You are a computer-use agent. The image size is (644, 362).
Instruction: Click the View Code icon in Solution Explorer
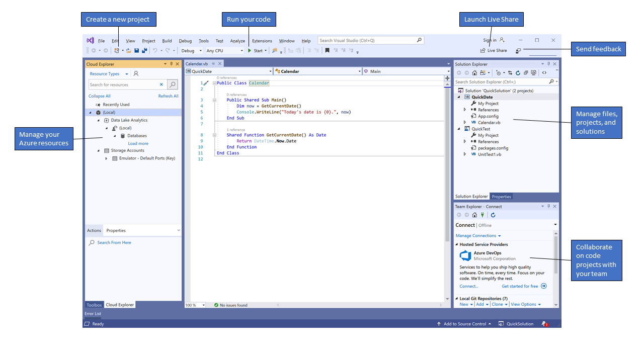pyautogui.click(x=544, y=73)
